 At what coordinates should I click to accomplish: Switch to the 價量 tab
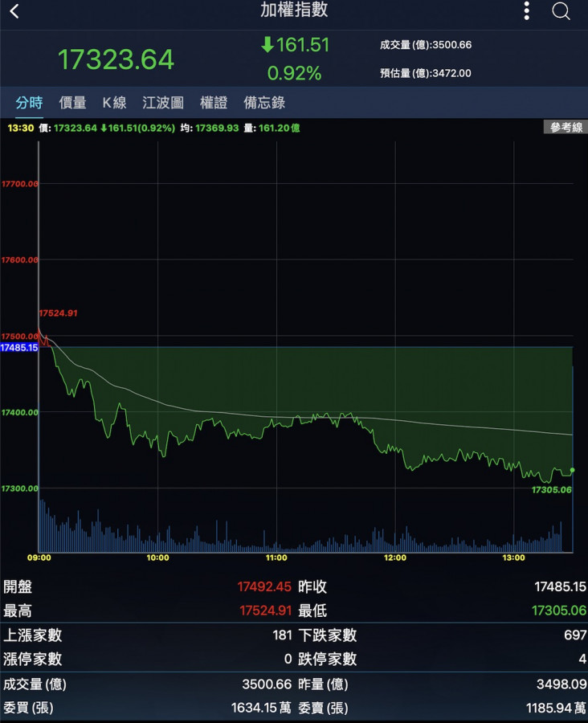pos(72,102)
